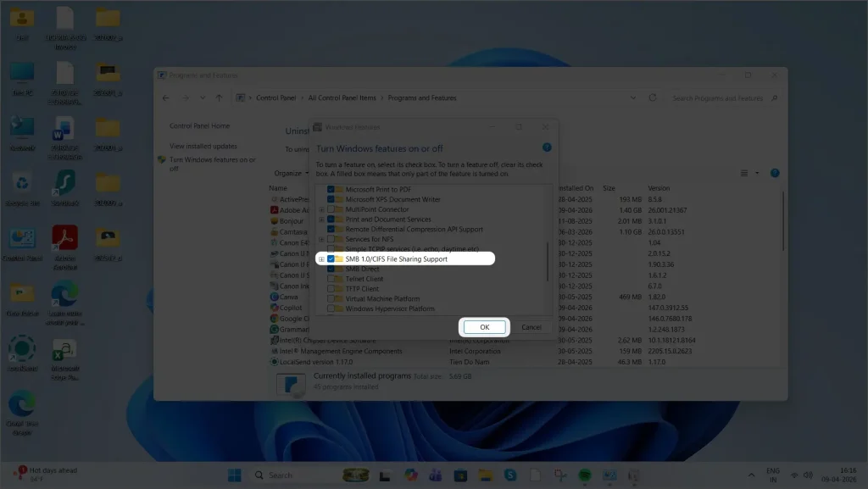The width and height of the screenshot is (868, 489).
Task: Click OK in the Windows Features dialog
Action: pyautogui.click(x=484, y=326)
